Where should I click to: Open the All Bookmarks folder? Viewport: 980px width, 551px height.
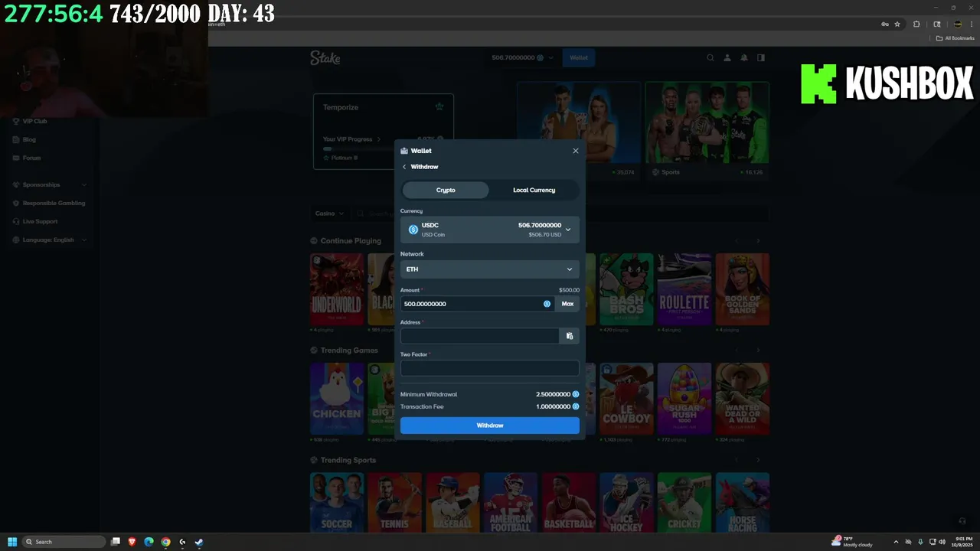[955, 37]
